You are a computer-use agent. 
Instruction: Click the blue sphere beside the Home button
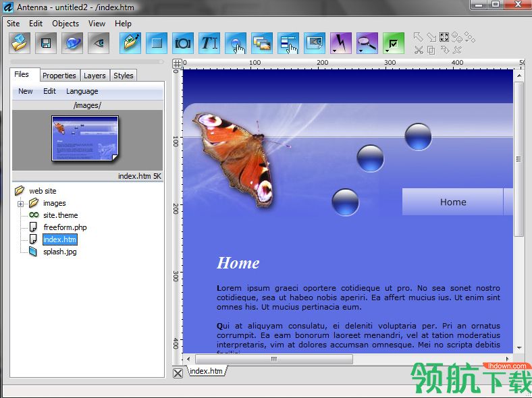tap(345, 202)
